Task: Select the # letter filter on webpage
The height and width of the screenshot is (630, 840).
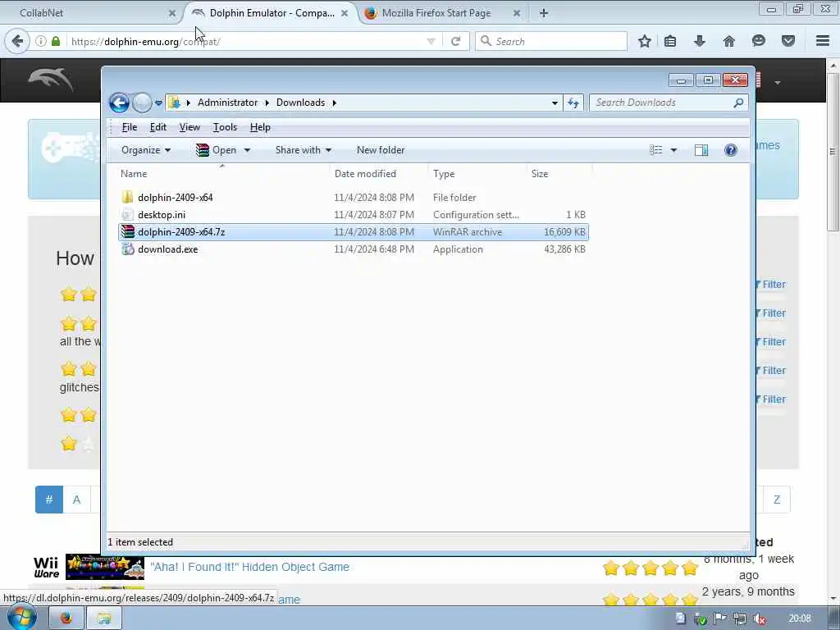Action: pos(49,500)
